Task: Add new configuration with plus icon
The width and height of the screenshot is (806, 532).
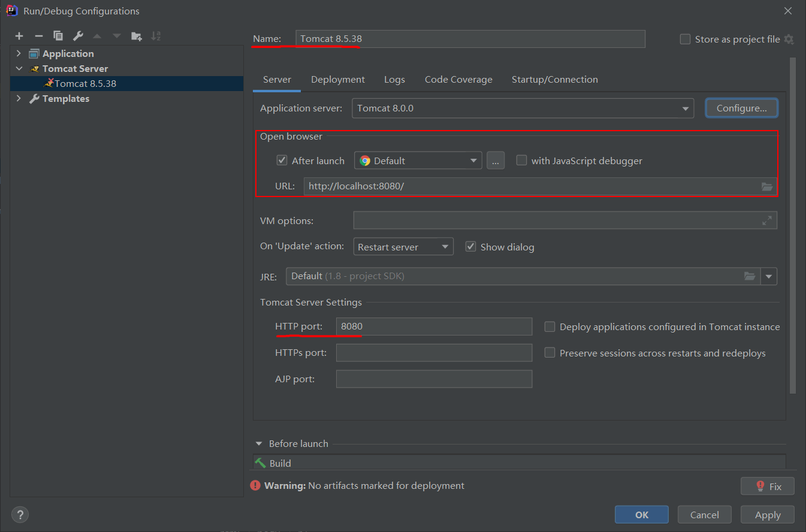Action: pyautogui.click(x=19, y=36)
